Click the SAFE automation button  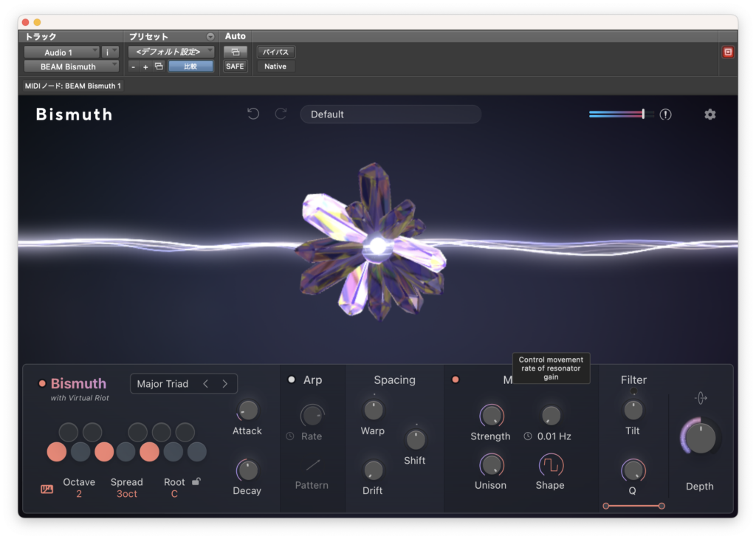coord(235,66)
